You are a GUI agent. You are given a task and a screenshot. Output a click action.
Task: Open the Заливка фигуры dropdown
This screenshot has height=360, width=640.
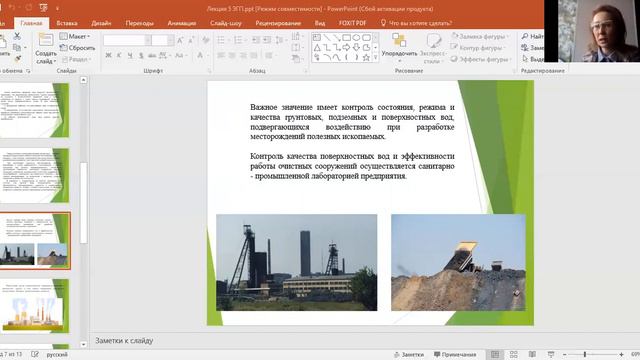tap(480, 36)
